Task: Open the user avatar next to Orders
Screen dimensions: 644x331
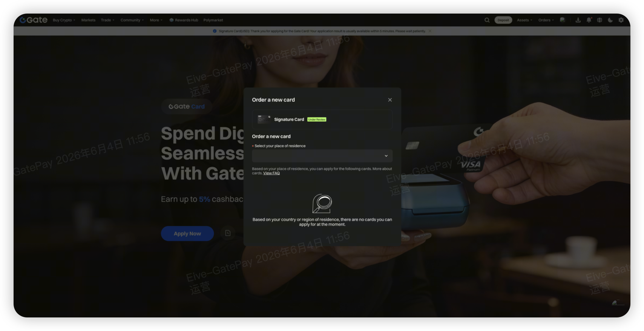Action: 563,20
